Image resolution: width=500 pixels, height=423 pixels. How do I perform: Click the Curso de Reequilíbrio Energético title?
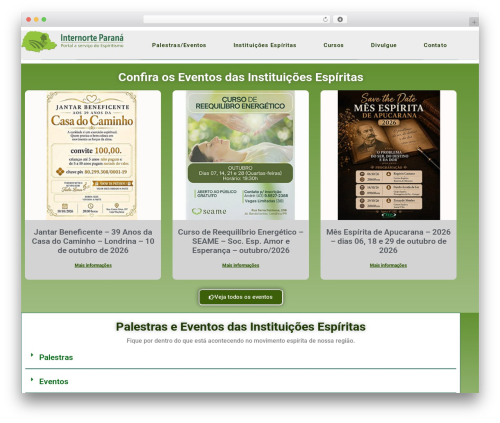[240, 241]
